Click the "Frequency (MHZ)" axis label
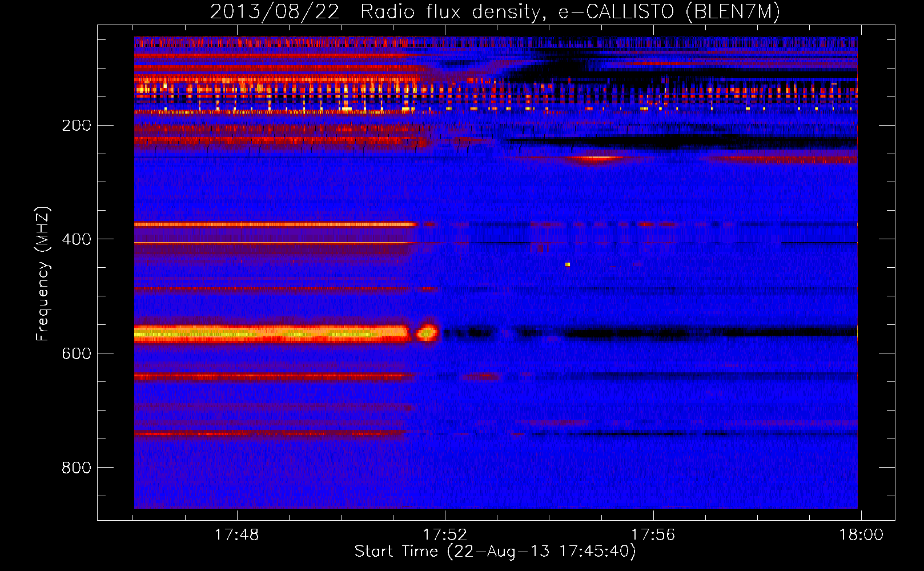 tap(43, 274)
